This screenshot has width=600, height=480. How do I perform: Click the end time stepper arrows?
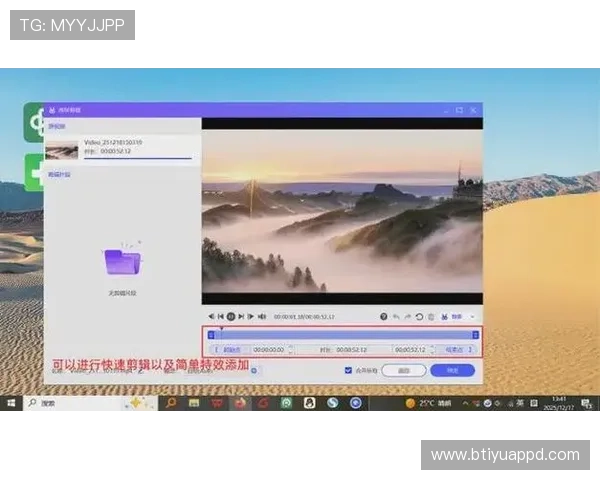pos(432,350)
